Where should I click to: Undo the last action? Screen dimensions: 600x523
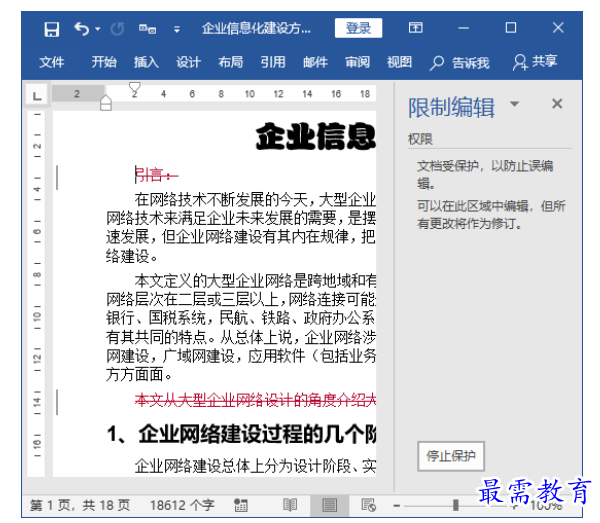(x=81, y=29)
